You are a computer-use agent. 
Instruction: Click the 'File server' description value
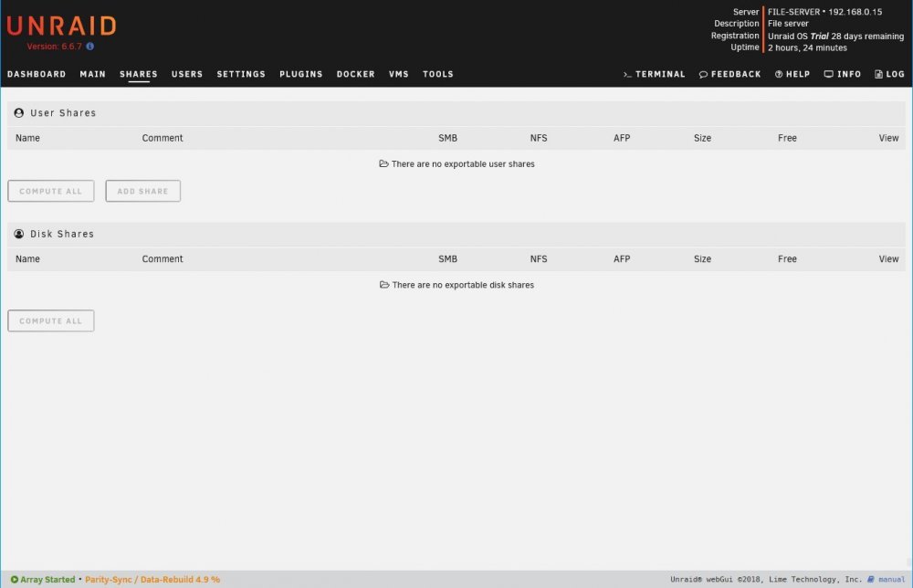point(788,24)
